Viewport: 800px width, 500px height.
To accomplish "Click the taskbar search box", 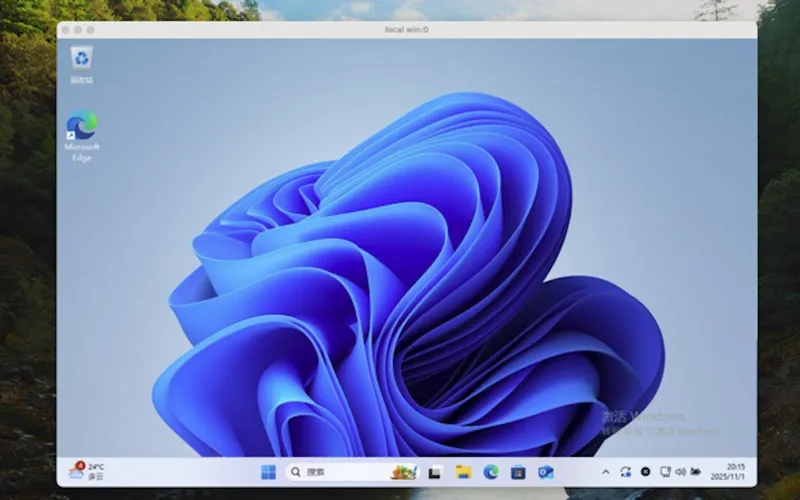I will [352, 472].
